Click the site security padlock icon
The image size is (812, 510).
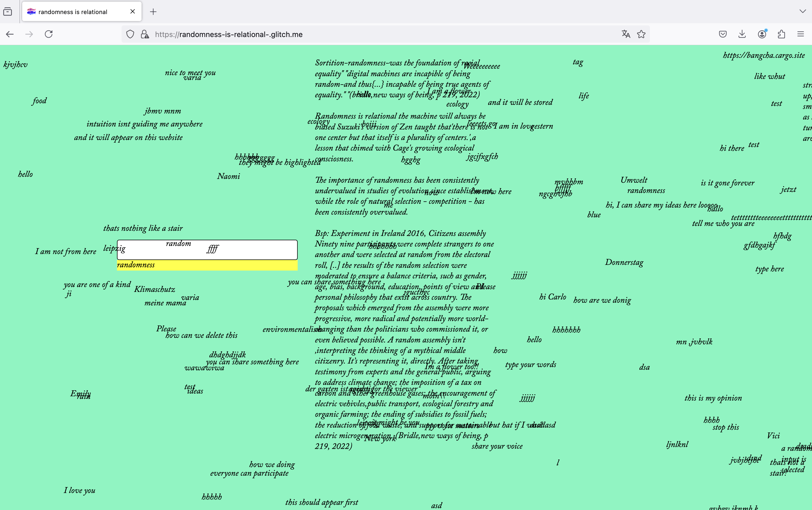145,34
